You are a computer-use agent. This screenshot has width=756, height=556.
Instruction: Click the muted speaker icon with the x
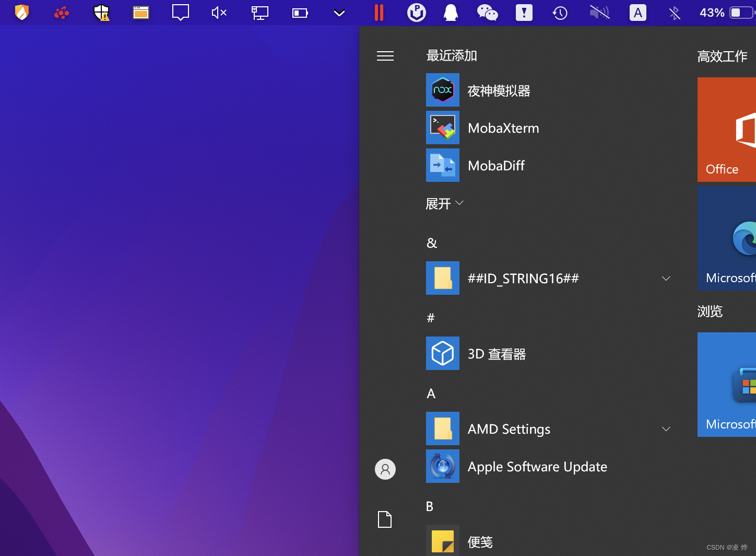click(219, 13)
